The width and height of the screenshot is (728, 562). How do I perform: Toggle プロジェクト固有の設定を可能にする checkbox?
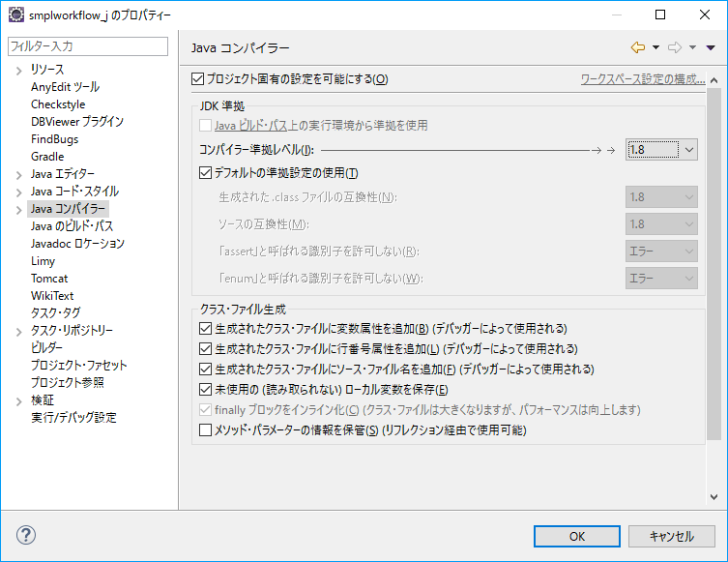pos(198,79)
